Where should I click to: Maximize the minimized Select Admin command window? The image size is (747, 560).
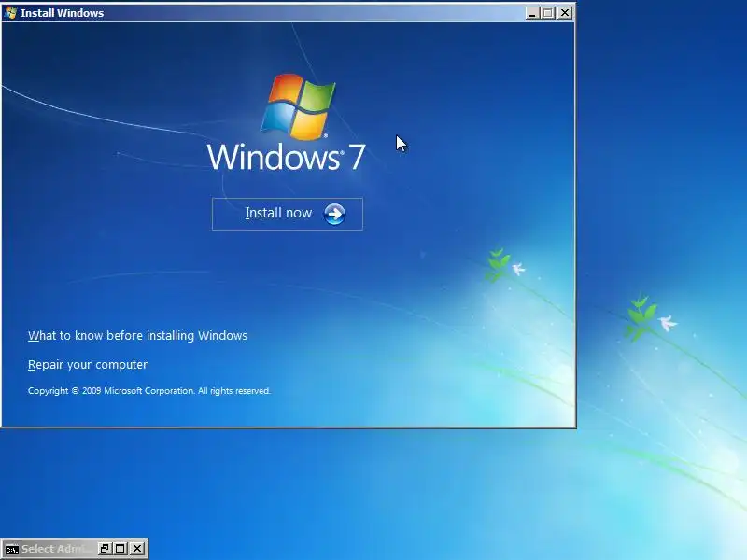(x=120, y=549)
